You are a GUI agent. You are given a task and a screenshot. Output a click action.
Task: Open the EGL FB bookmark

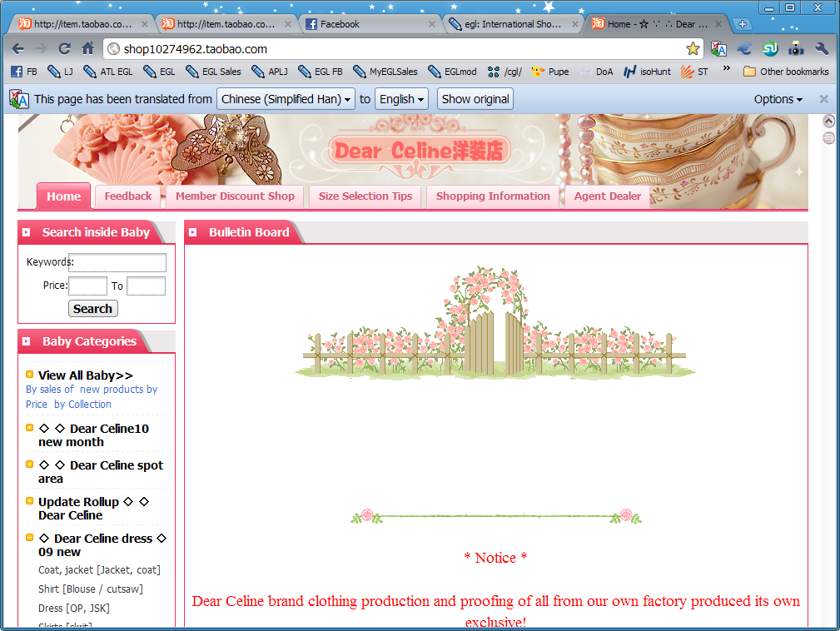point(320,72)
